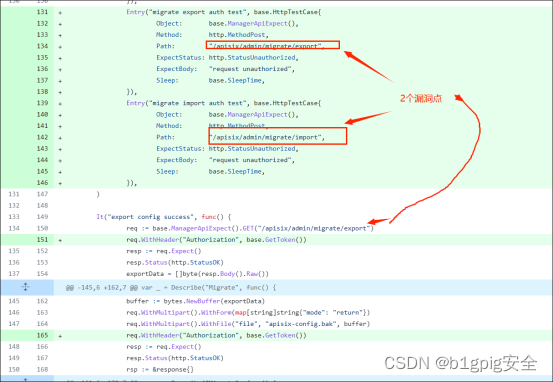
Task: Click base.ManagerApiExpect() on line 140
Action: (253, 114)
